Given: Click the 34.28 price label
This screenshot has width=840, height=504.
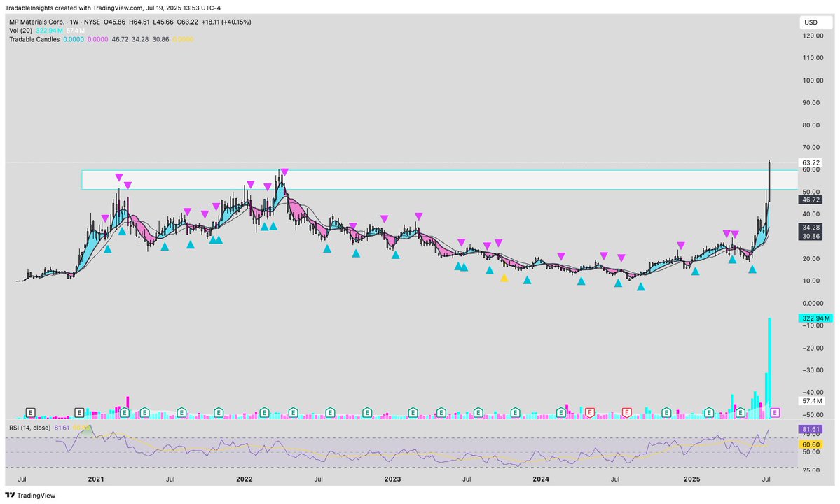Looking at the screenshot, I should [x=811, y=227].
